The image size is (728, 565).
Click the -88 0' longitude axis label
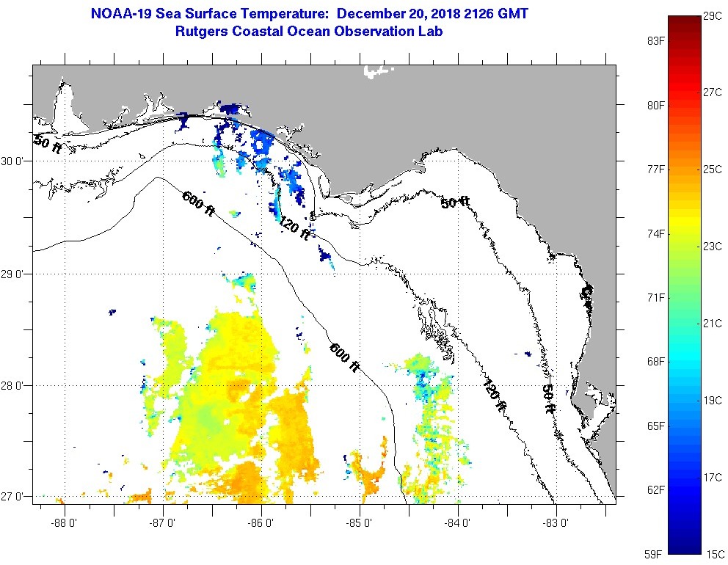[65, 523]
